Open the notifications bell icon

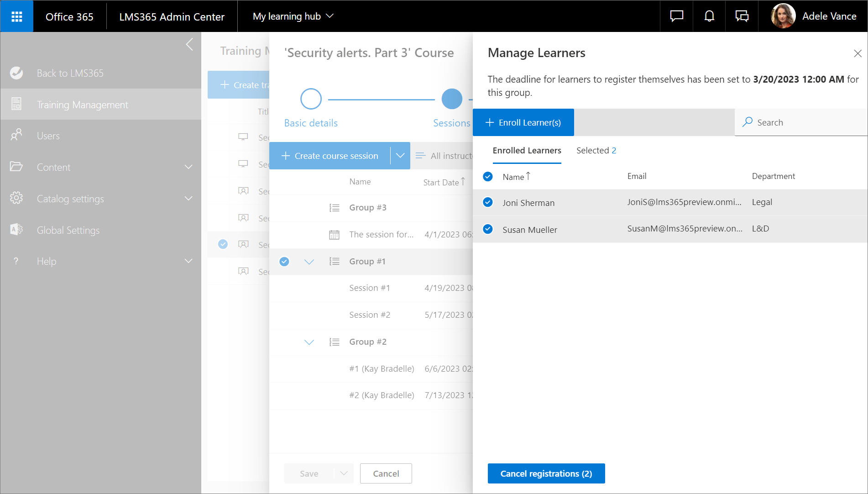pos(709,16)
